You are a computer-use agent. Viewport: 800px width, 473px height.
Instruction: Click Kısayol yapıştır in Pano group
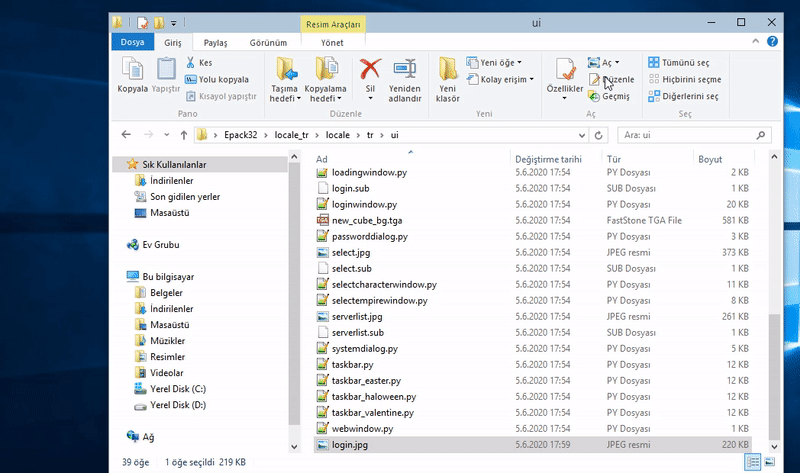point(221,96)
